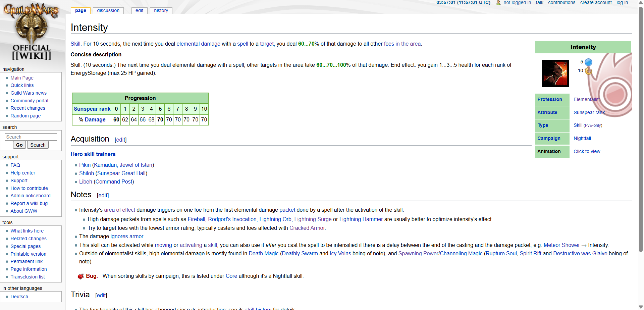Open Libeh trainer link

(86, 182)
